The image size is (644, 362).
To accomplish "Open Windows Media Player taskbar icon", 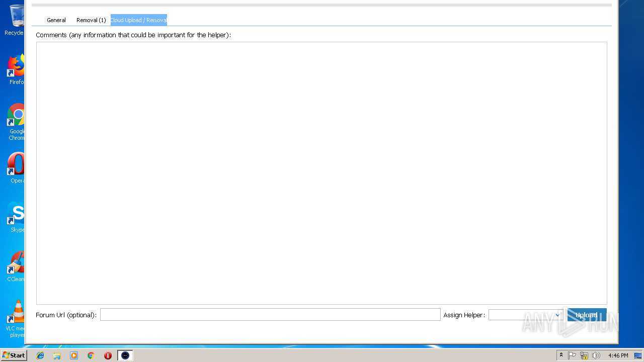I will click(74, 355).
